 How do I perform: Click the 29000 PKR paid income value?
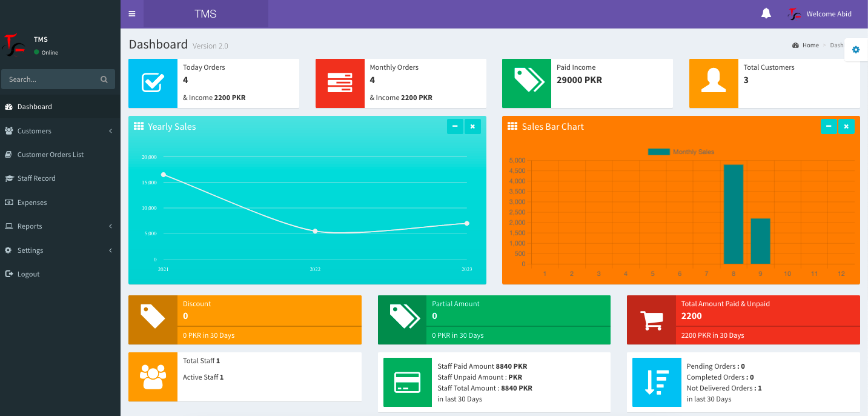click(x=579, y=80)
